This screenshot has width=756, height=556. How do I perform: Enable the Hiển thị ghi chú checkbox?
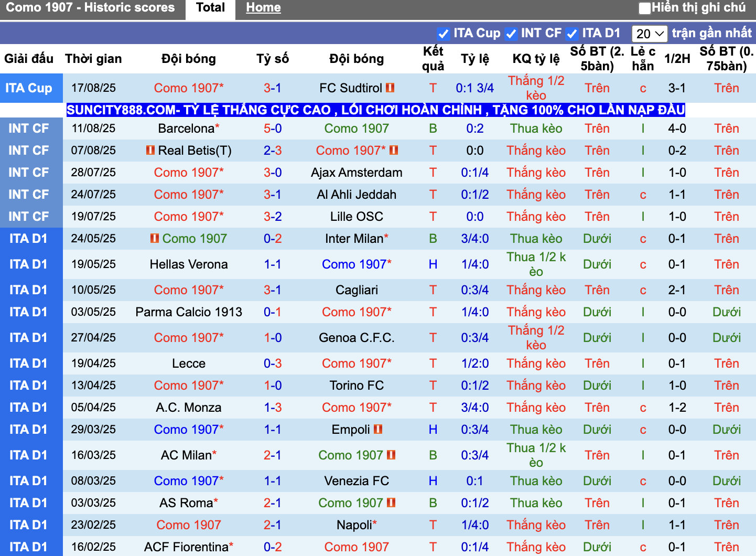[644, 8]
